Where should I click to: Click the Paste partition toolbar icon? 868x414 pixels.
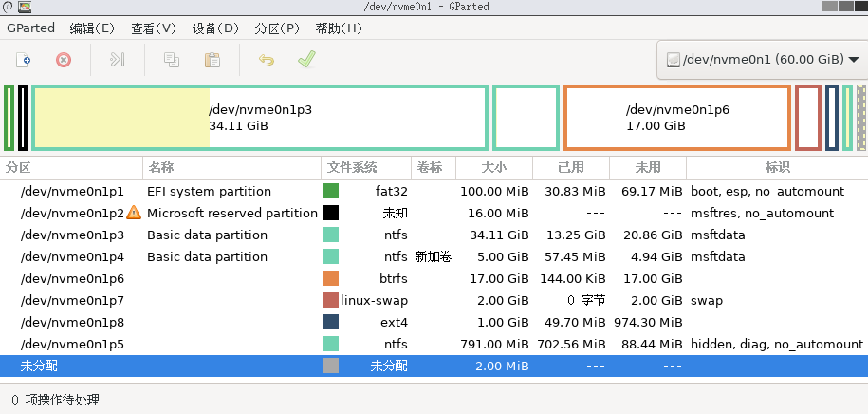coord(212,59)
